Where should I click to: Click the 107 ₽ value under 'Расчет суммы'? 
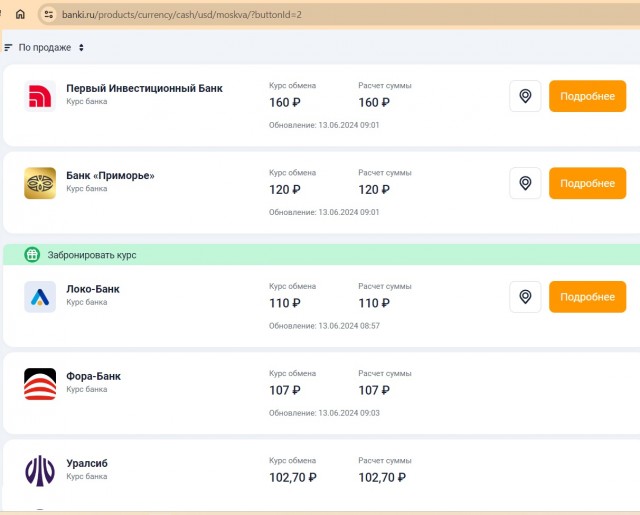point(374,391)
